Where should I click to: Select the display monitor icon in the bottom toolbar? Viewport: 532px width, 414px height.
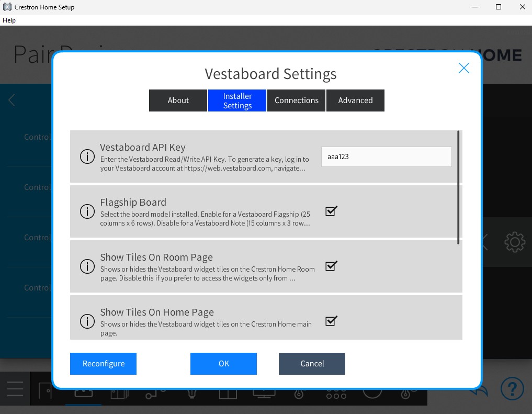pos(264,394)
